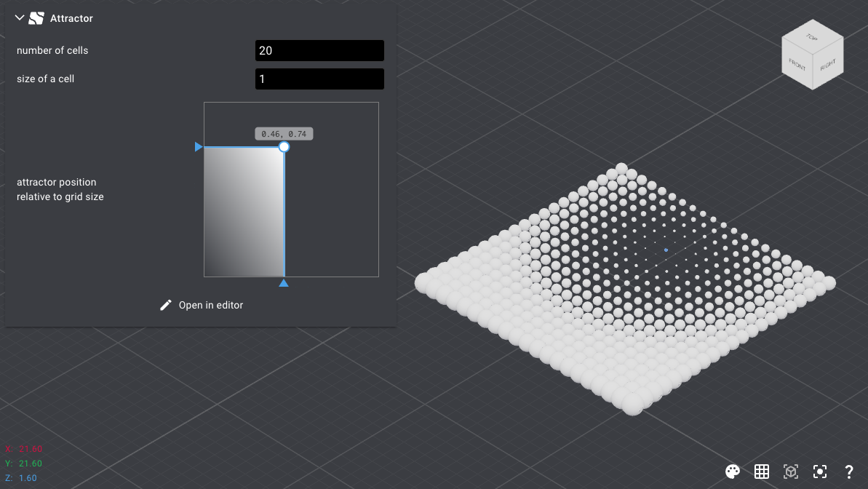Viewport: 868px width, 489px height.
Task: Click the blue attractor point in sphere grid
Action: [x=666, y=250]
